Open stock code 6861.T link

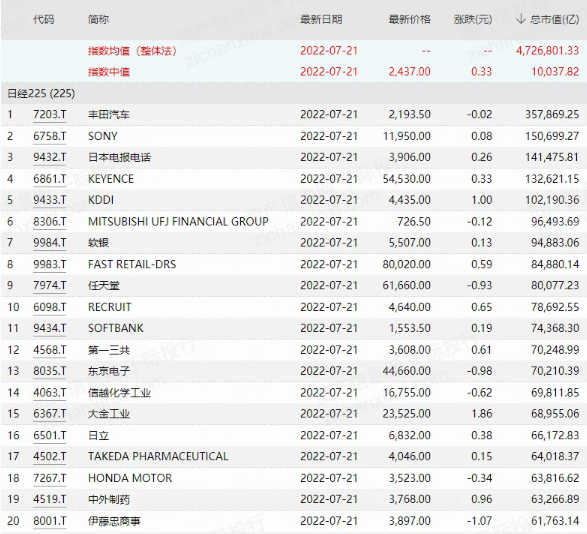pos(49,179)
